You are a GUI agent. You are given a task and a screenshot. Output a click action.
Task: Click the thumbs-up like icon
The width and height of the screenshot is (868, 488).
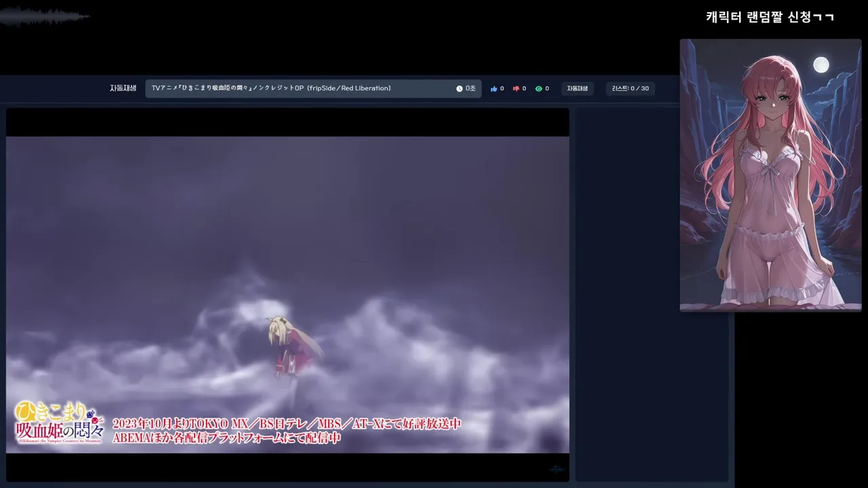click(494, 89)
